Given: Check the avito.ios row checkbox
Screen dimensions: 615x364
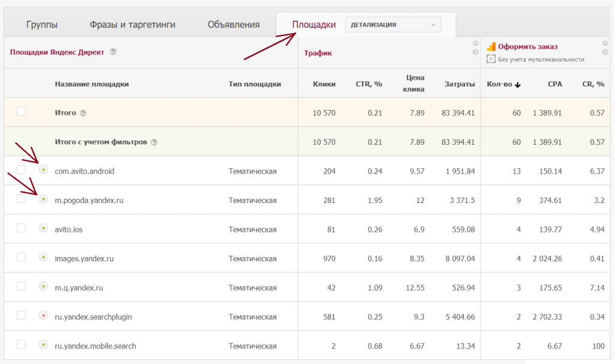Looking at the screenshot, I should click(21, 228).
